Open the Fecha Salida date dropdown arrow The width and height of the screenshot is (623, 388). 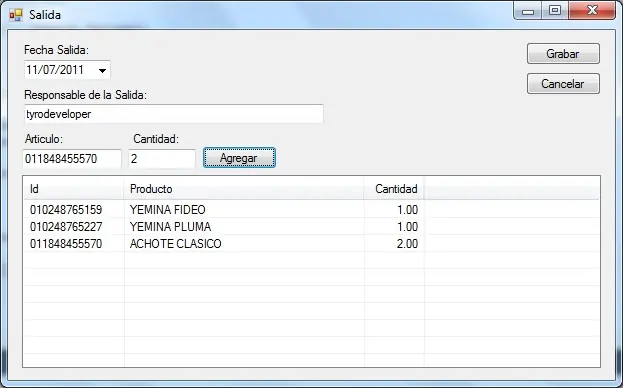tap(103, 71)
